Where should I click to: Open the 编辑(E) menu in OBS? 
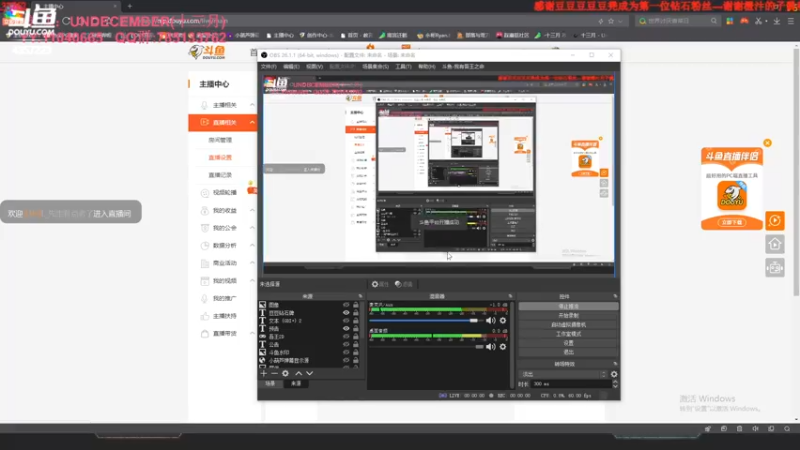click(x=291, y=66)
